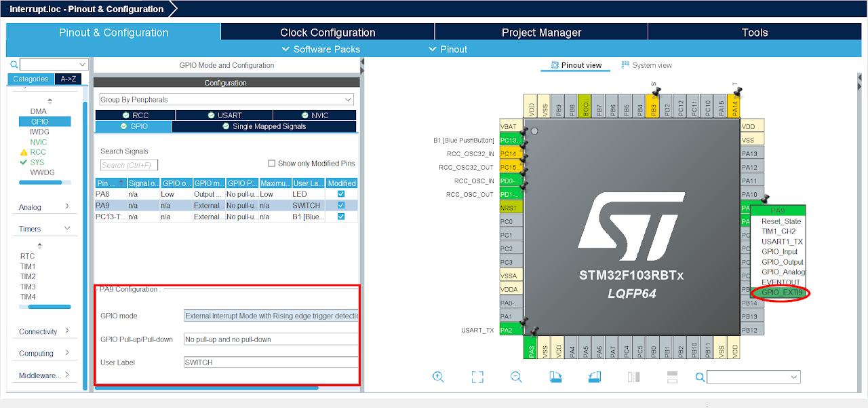
Task: Toggle Modified checkbox for PA9 row
Action: [x=341, y=205]
